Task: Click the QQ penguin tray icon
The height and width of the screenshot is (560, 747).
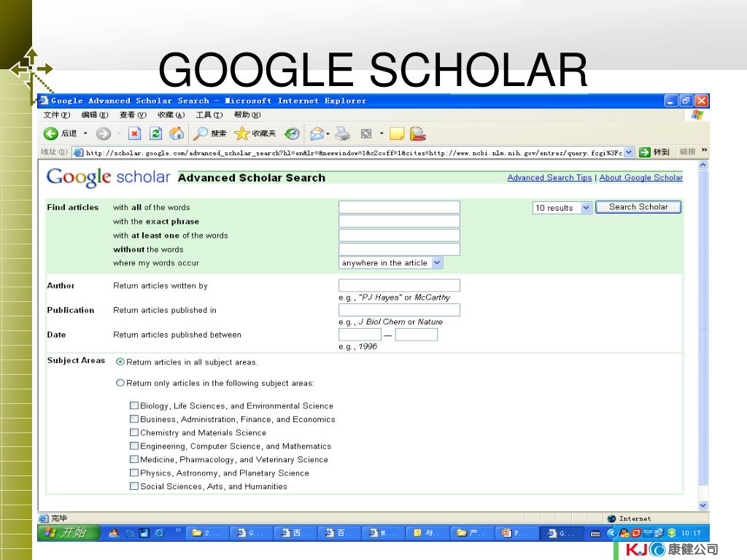Action: 624,533
